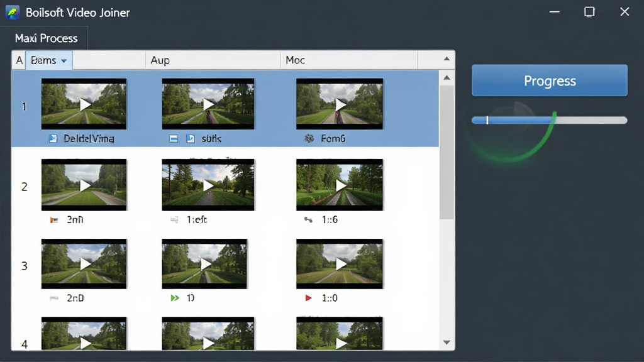
Task: Sort by the Aup column header
Action: pos(213,60)
